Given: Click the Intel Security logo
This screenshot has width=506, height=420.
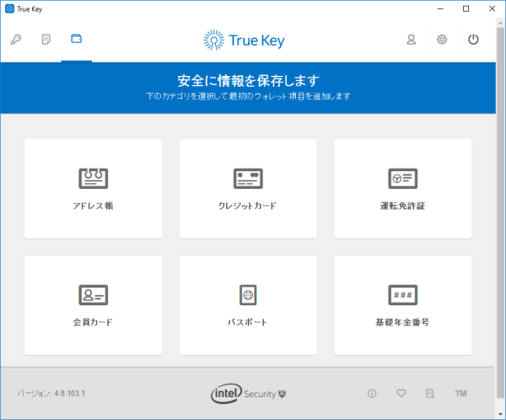Looking at the screenshot, I should (249, 394).
